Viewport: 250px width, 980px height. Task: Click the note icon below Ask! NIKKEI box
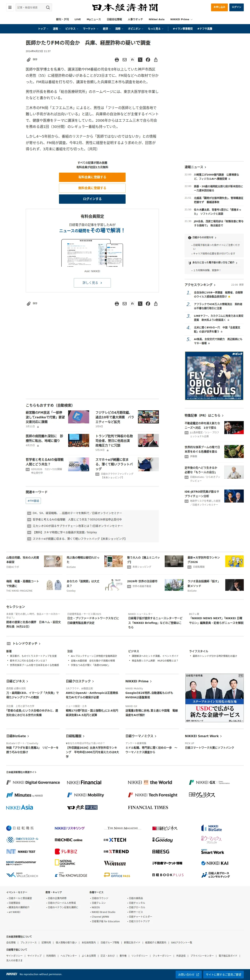point(132,304)
